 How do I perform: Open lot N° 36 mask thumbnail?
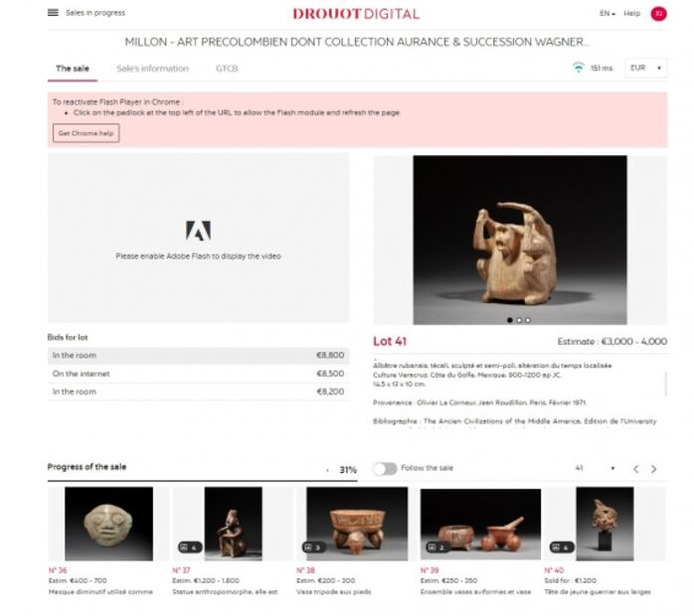pos(109,524)
